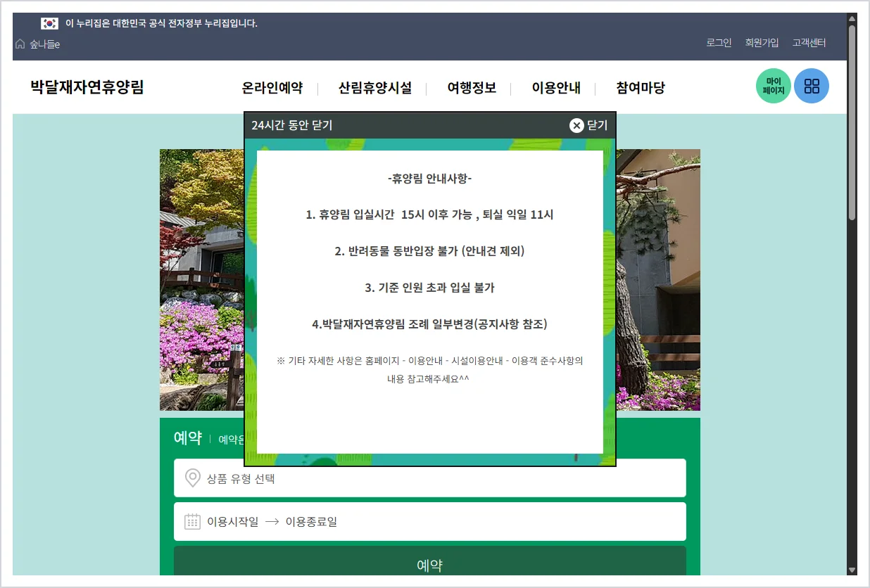Click the location pin icon
The image size is (870, 588).
pyautogui.click(x=192, y=479)
